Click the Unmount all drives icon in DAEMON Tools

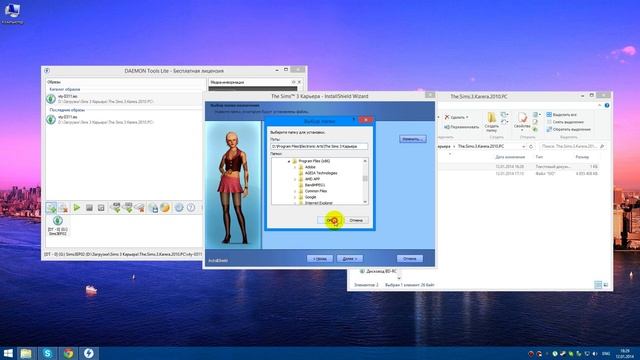pos(101,208)
